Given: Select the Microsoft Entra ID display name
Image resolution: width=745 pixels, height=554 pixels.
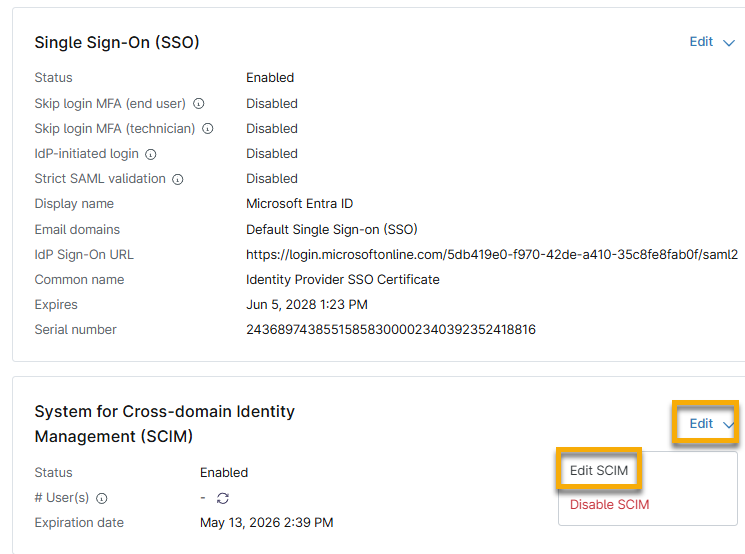Looking at the screenshot, I should click(299, 203).
